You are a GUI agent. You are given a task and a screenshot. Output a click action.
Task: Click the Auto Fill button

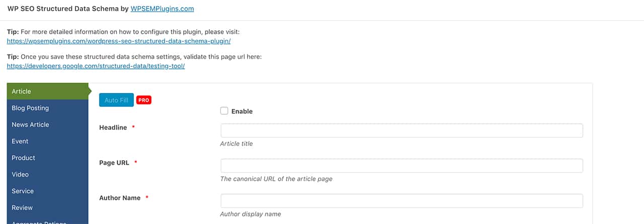[x=116, y=100]
